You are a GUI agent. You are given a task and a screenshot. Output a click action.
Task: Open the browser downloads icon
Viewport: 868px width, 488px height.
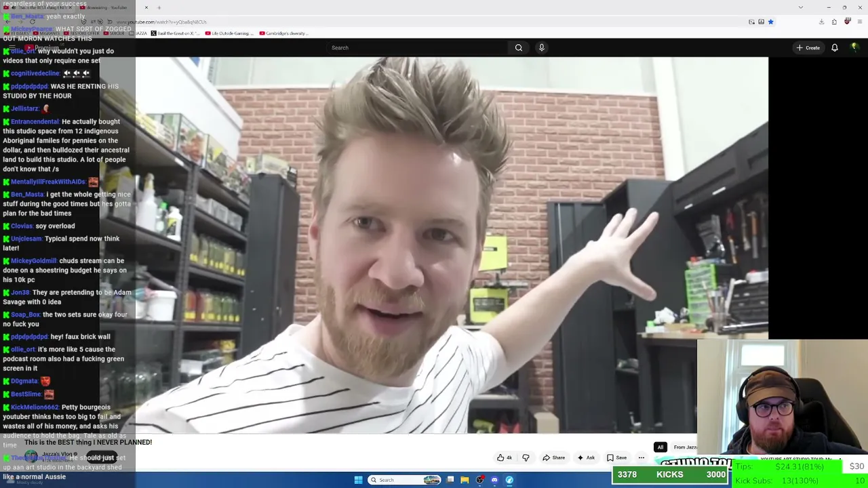click(x=821, y=22)
